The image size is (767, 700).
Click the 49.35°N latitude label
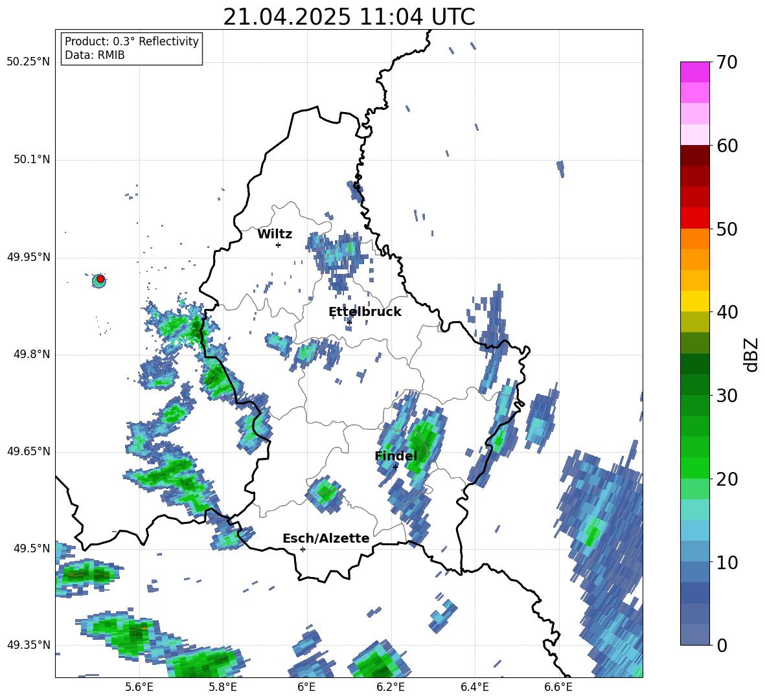coord(29,645)
